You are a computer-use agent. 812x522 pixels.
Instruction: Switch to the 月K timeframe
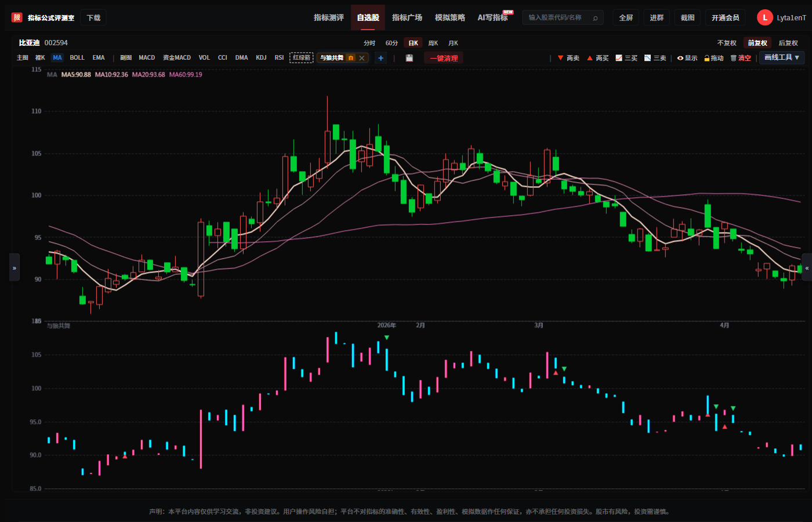pos(454,43)
